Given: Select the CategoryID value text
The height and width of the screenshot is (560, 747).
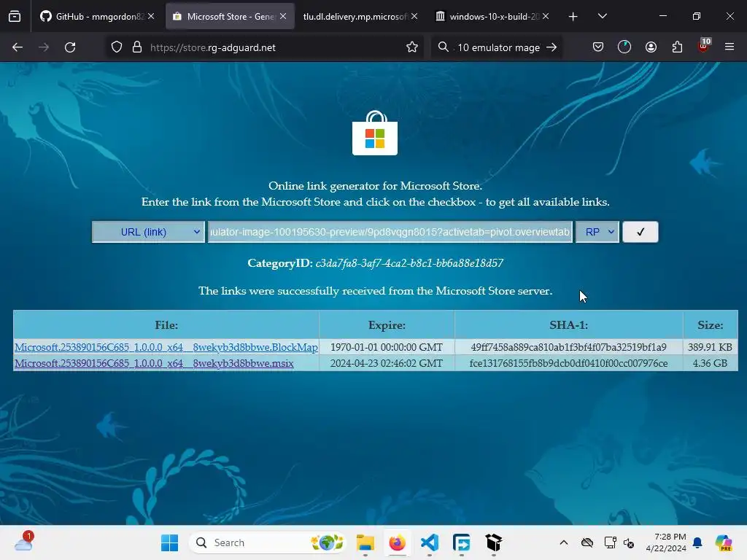Looking at the screenshot, I should coord(409,263).
